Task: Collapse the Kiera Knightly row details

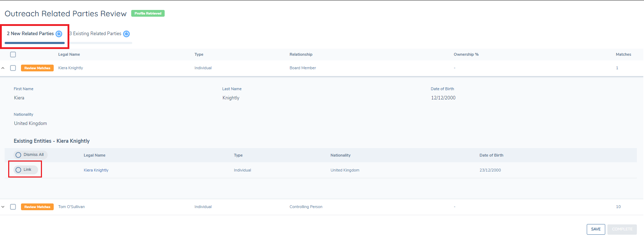Action: coord(3,68)
